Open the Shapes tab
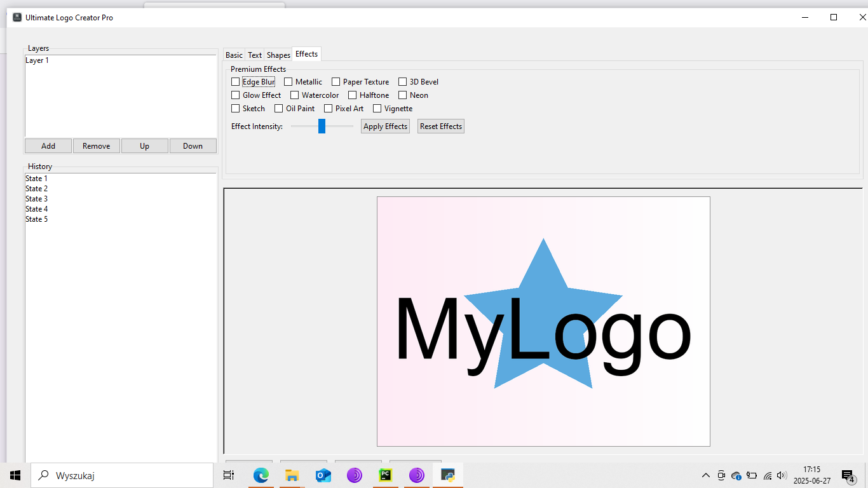The height and width of the screenshot is (488, 868). 278,55
